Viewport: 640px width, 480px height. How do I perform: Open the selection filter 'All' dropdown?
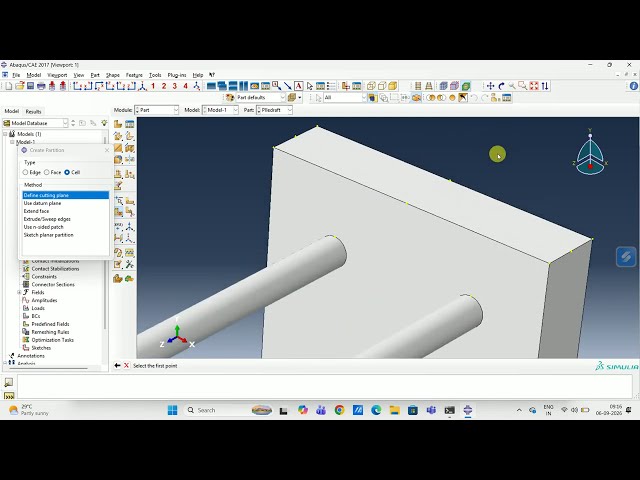345,98
